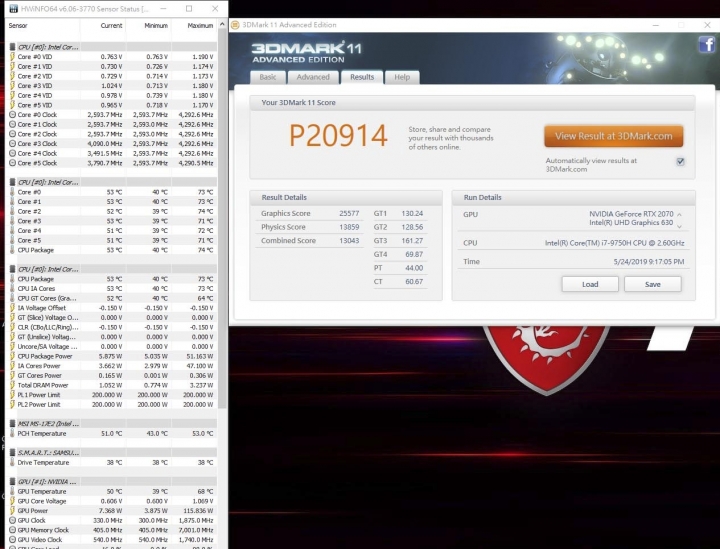The image size is (720, 549).
Task: Select the Physics Score row
Action: (x=310, y=227)
